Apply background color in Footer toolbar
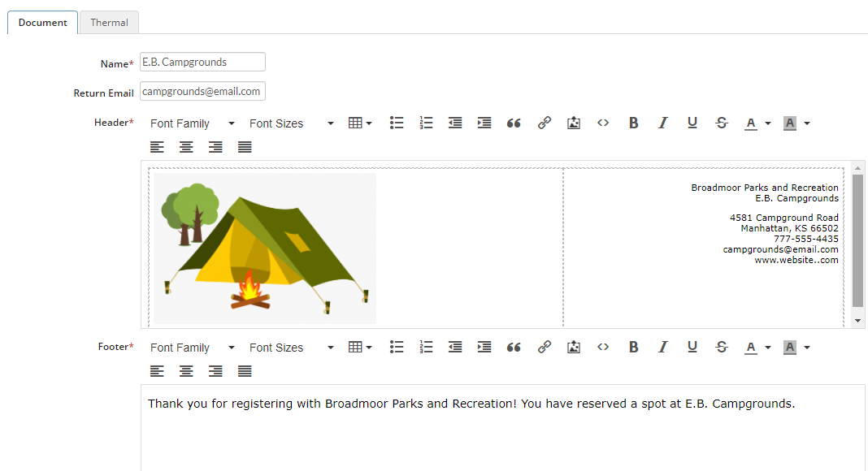The image size is (868, 471). tap(790, 347)
